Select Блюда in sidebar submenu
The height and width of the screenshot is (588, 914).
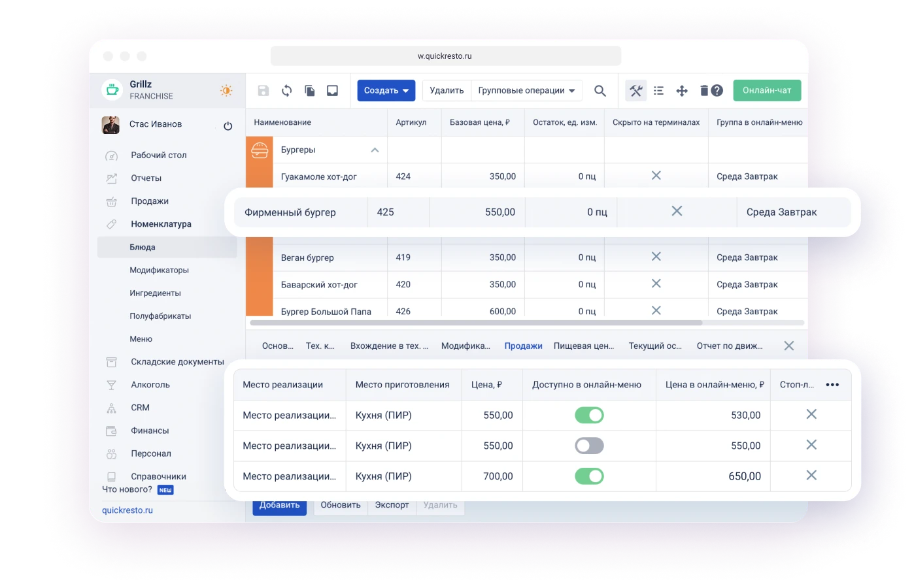pos(167,248)
